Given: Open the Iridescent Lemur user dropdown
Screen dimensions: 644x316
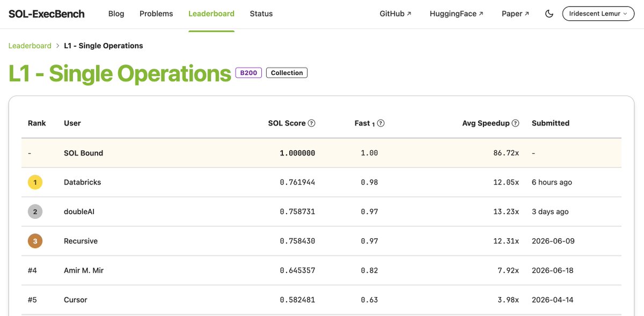Looking at the screenshot, I should pyautogui.click(x=598, y=14).
